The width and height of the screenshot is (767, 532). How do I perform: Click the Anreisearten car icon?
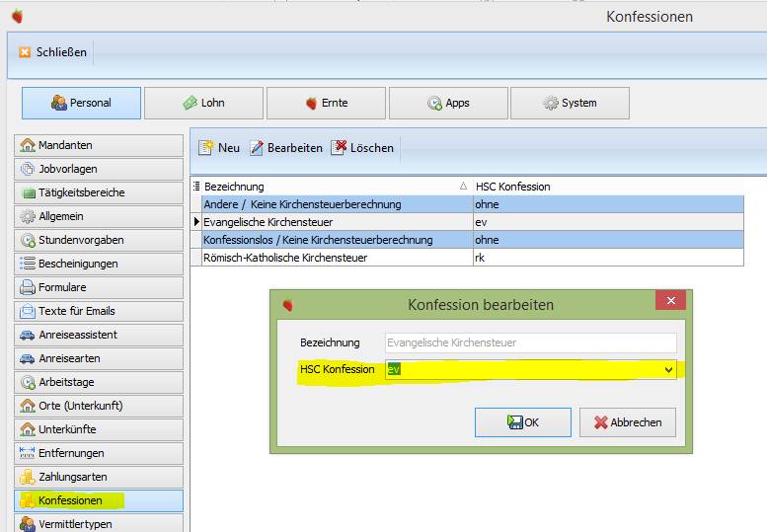point(28,359)
